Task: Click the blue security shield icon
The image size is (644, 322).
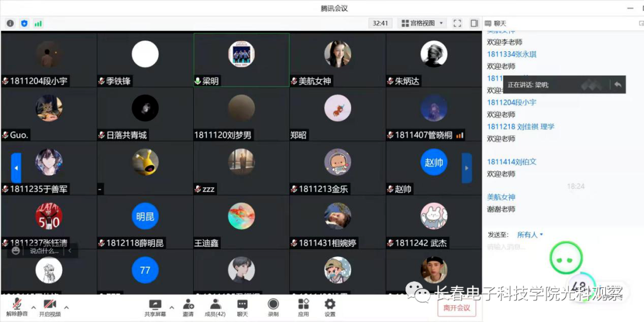Action: coord(24,23)
